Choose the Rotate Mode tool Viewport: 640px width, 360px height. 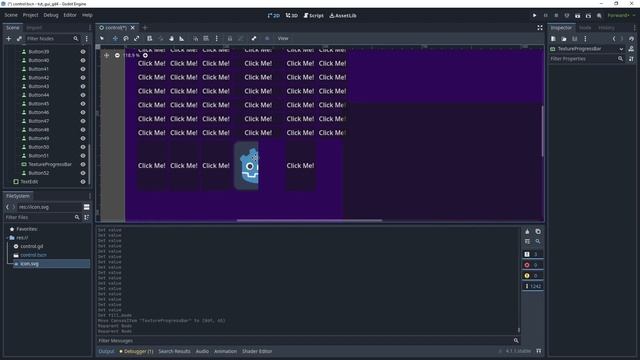click(x=126, y=38)
